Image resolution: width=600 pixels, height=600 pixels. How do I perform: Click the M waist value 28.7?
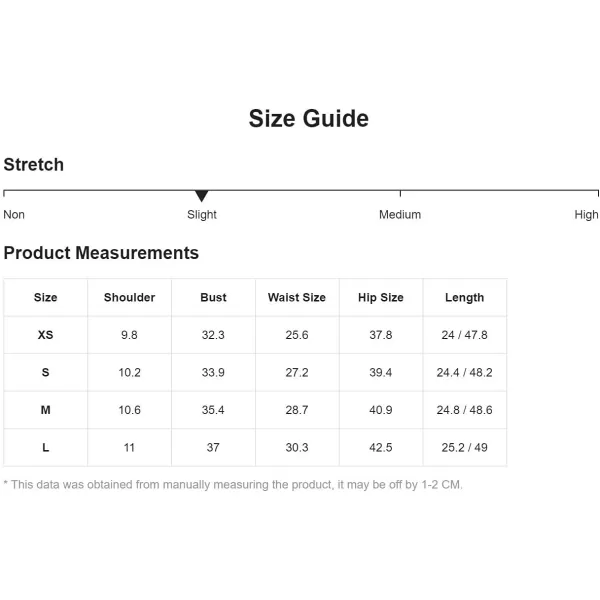click(297, 410)
